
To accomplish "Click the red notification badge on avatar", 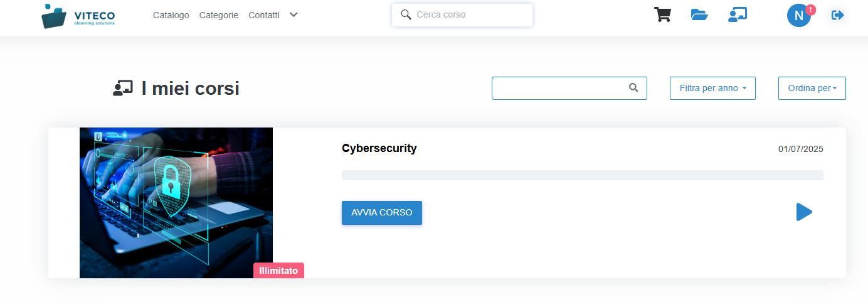I will pos(811,9).
